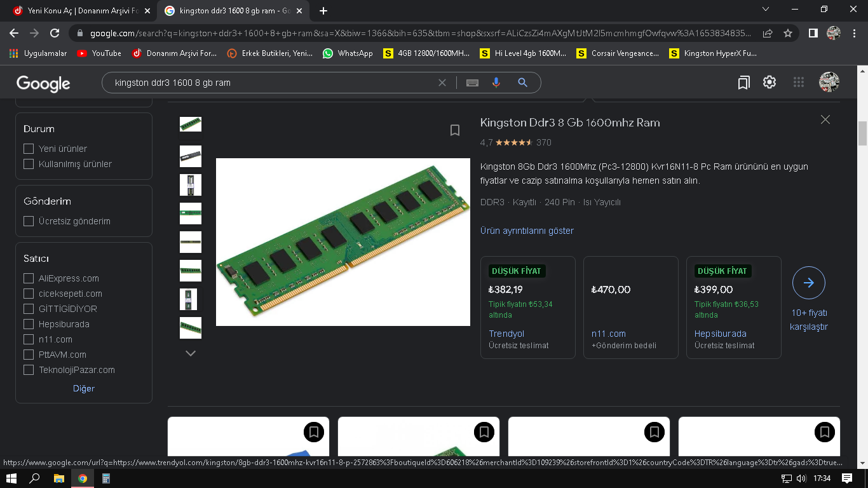Click the magnifier search button
The image size is (868, 488).
522,83
